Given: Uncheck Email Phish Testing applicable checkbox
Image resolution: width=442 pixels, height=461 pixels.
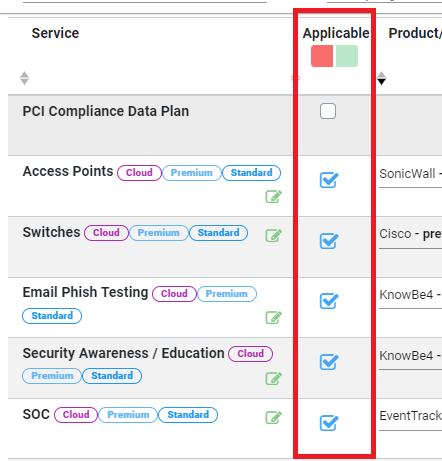Looking at the screenshot, I should (329, 301).
